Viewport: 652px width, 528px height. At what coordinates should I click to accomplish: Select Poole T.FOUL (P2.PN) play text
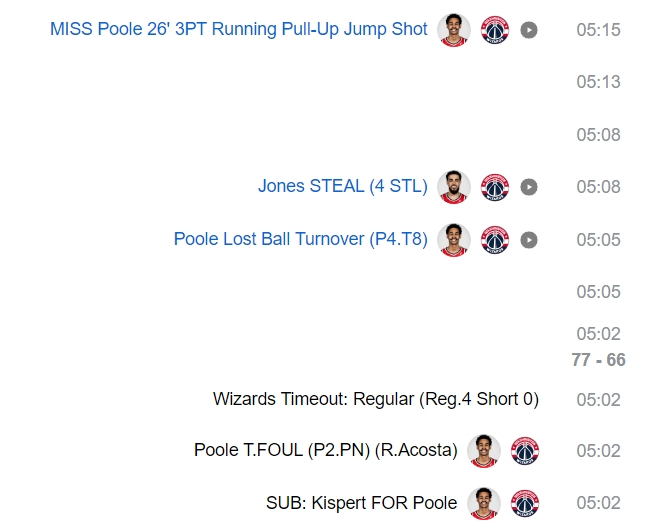(x=325, y=451)
